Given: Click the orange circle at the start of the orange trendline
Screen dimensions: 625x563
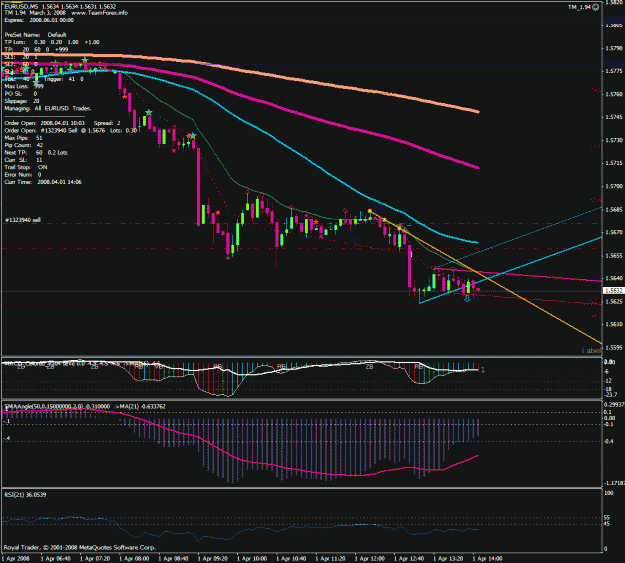Looking at the screenshot, I should point(369,211).
